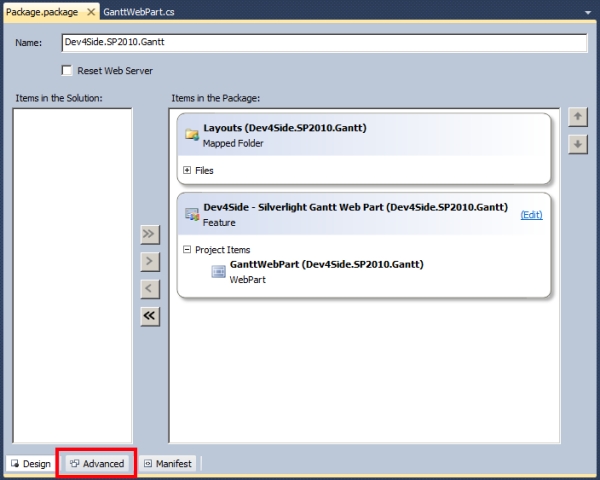The height and width of the screenshot is (480, 600).
Task: Click the add single right arrow button
Action: pyautogui.click(x=150, y=261)
